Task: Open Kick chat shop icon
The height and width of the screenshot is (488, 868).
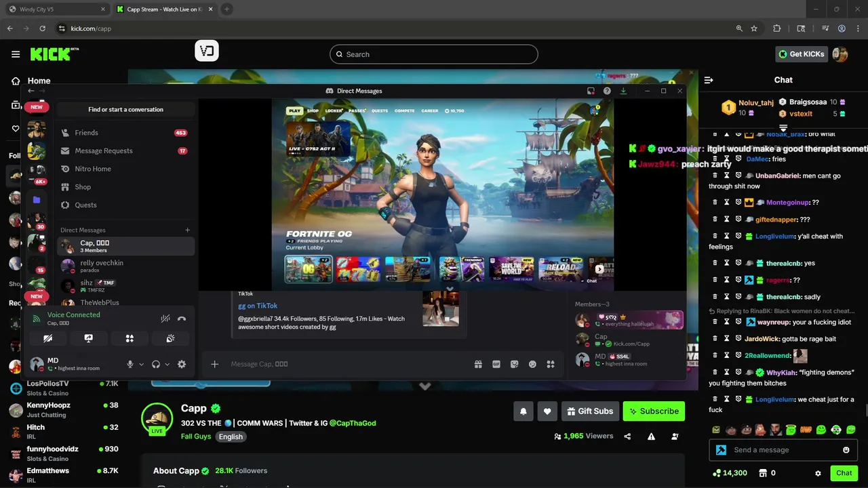Action: click(763, 473)
